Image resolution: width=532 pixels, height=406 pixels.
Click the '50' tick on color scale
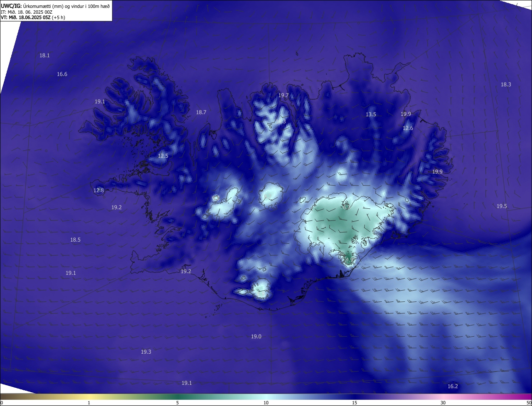(529, 403)
